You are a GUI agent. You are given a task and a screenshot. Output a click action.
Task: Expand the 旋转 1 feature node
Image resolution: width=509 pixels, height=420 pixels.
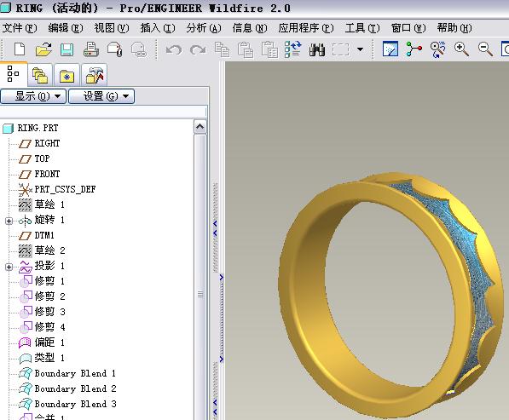(9, 221)
